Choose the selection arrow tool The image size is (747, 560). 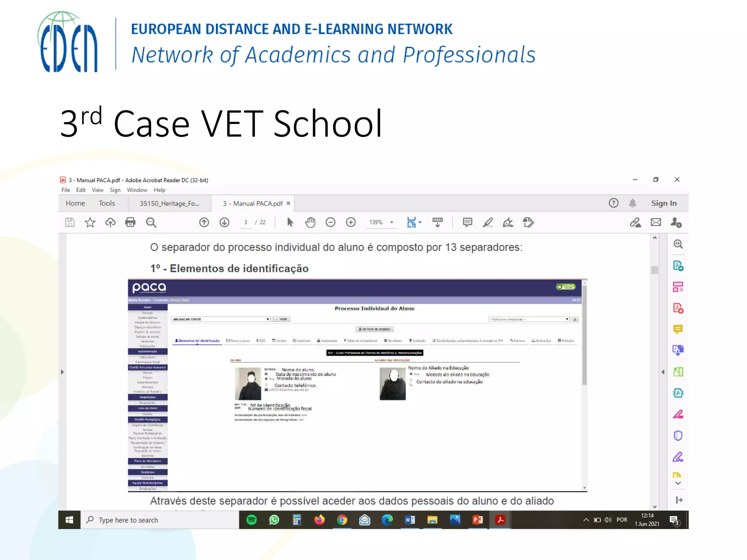(x=290, y=222)
